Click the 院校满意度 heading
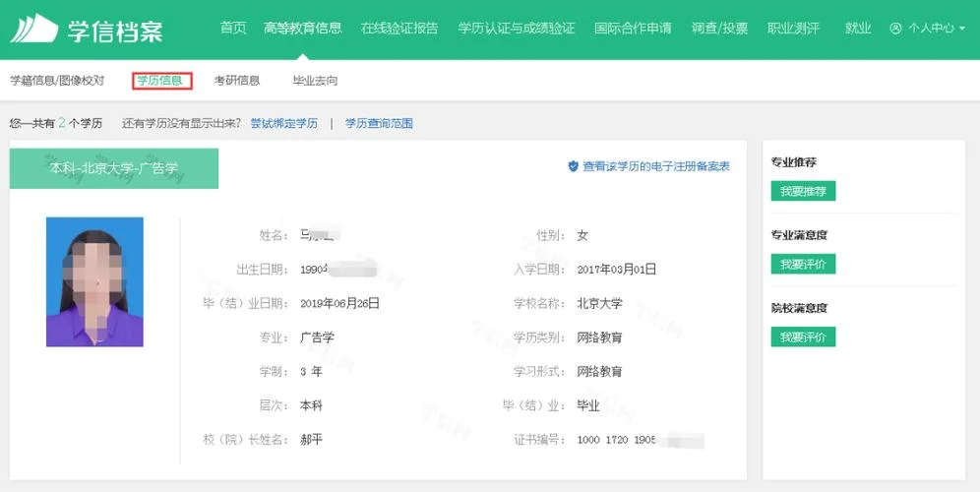This screenshot has height=492, width=980. [799, 308]
